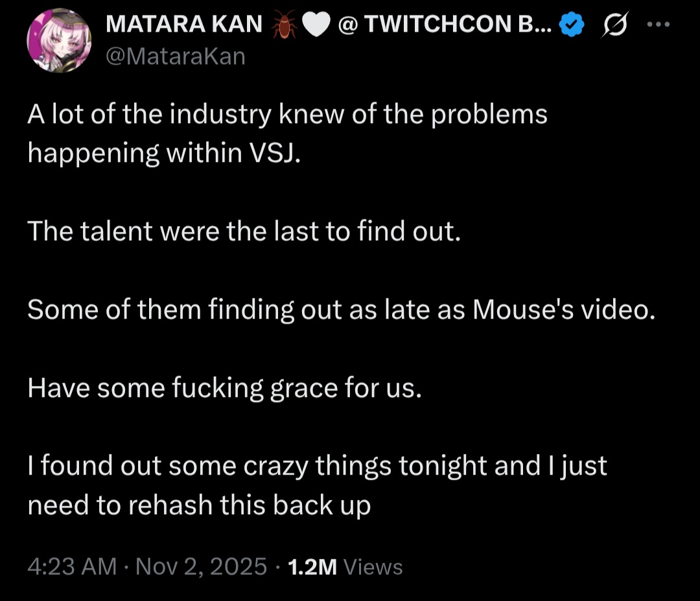Click the "need to rehash this back up" line
Viewport: 700px width, 601px height.
coord(199,505)
